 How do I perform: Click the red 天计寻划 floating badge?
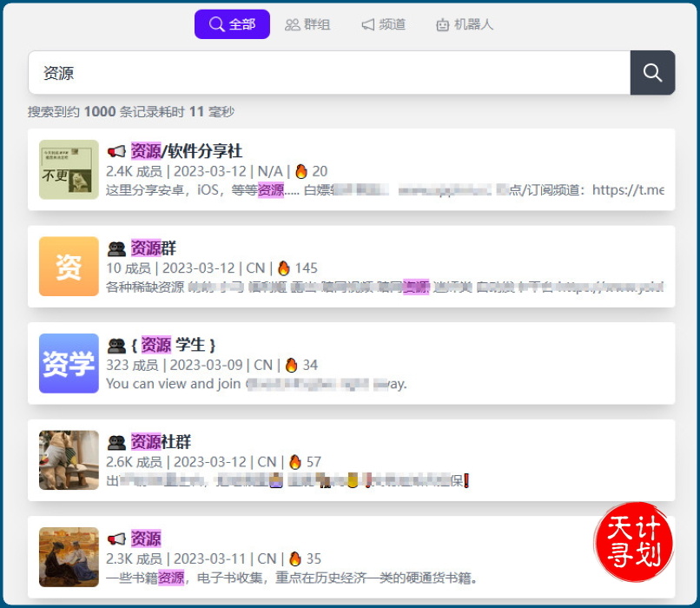pyautogui.click(x=634, y=541)
